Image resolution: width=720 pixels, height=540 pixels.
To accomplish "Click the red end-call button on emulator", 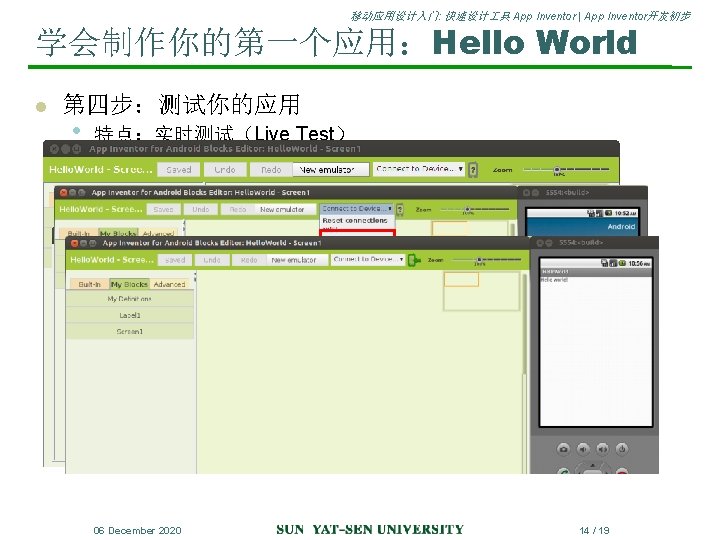I will click(622, 471).
